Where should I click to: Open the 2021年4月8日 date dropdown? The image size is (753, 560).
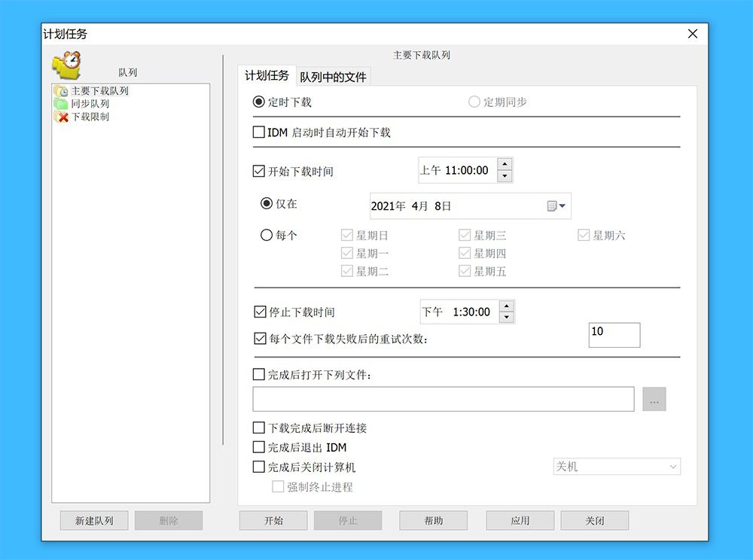point(470,206)
